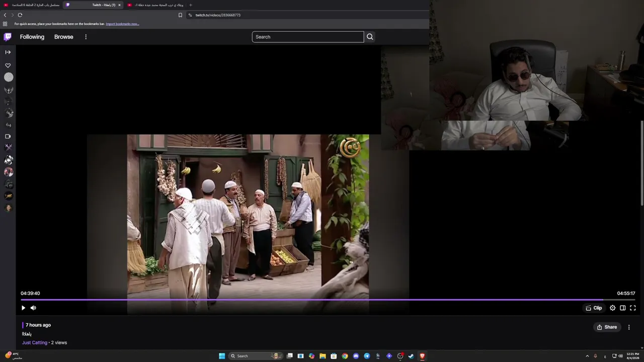Select the Twitch browser tab
Viewport: 644px width, 362px height.
click(94, 5)
